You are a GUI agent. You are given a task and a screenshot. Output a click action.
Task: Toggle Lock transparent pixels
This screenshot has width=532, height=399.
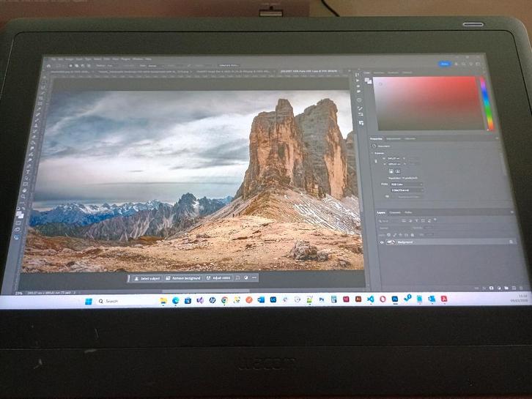[x=389, y=234]
